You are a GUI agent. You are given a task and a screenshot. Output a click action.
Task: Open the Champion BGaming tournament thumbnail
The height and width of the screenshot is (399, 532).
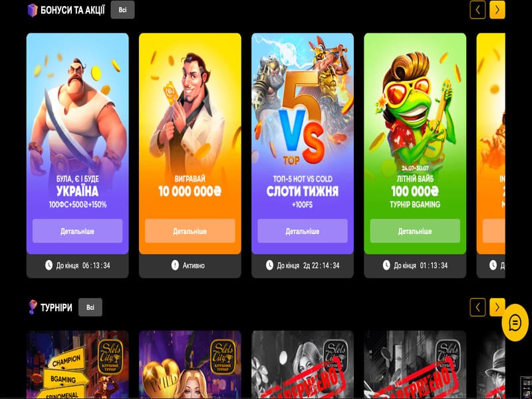(77, 364)
